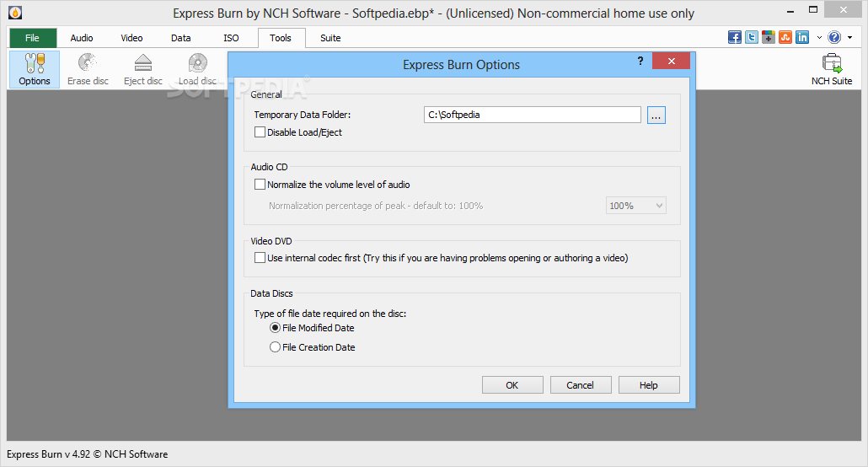Switch to the Suite tab
868x467 pixels.
(x=330, y=38)
